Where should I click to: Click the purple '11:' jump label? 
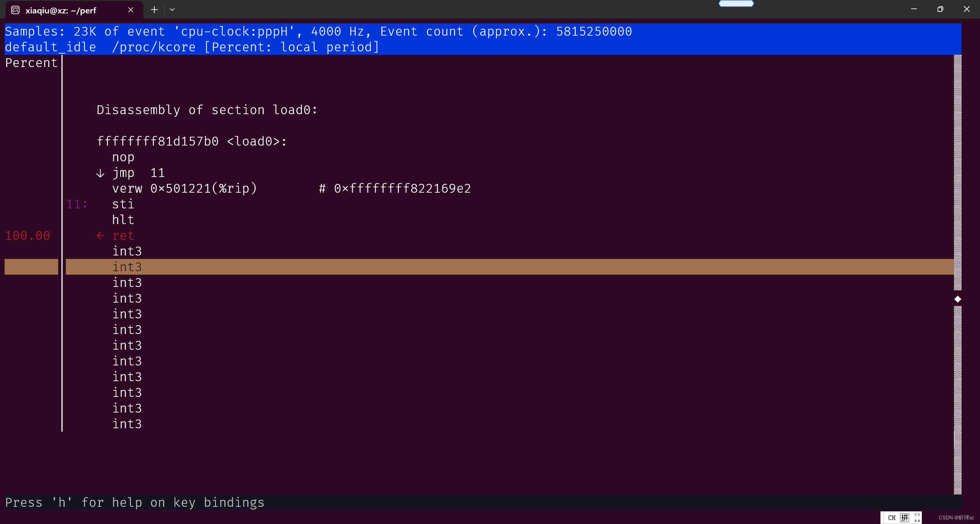pyautogui.click(x=77, y=204)
